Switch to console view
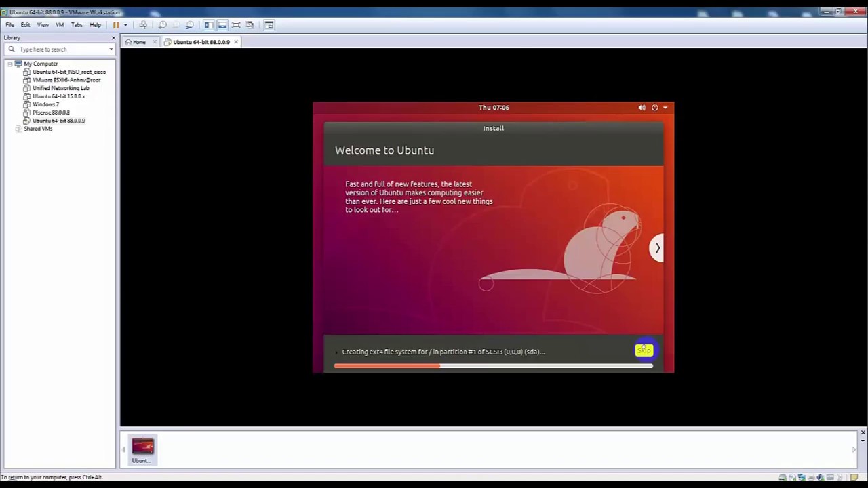Screen dimensions: 868x488 [269, 25]
